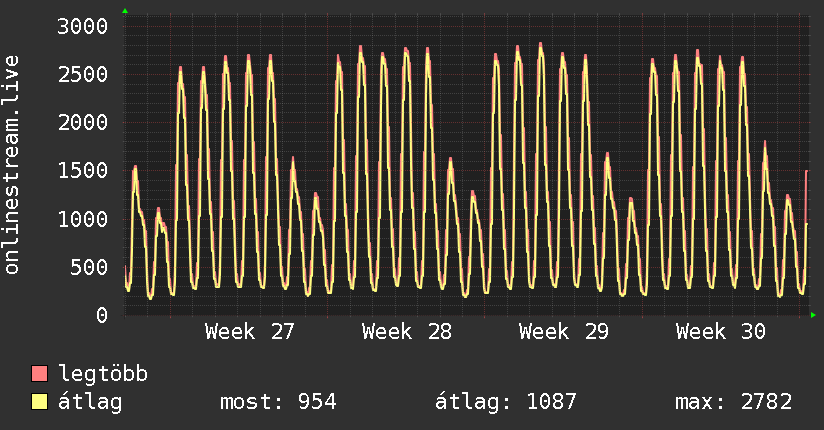Image resolution: width=824 pixels, height=430 pixels.
Task: Click the átlag: 1087 average value
Action: [x=506, y=402]
